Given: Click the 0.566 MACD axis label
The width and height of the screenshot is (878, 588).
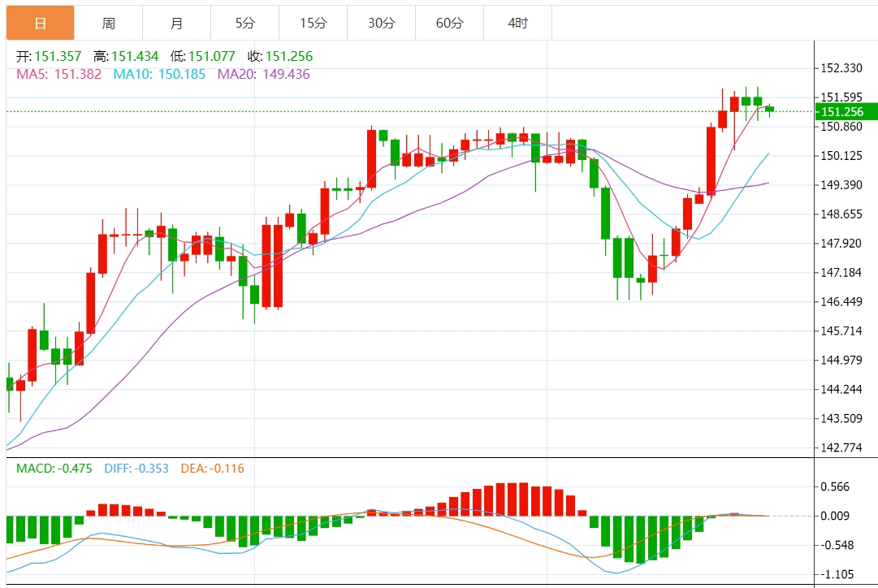Looking at the screenshot, I should tap(835, 486).
